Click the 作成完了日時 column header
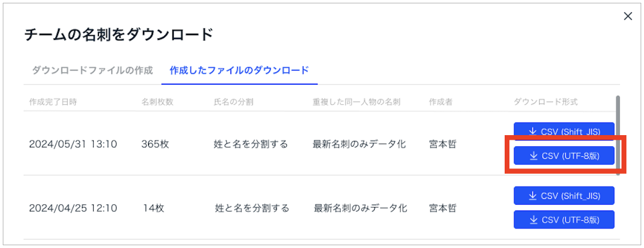 pyautogui.click(x=53, y=102)
